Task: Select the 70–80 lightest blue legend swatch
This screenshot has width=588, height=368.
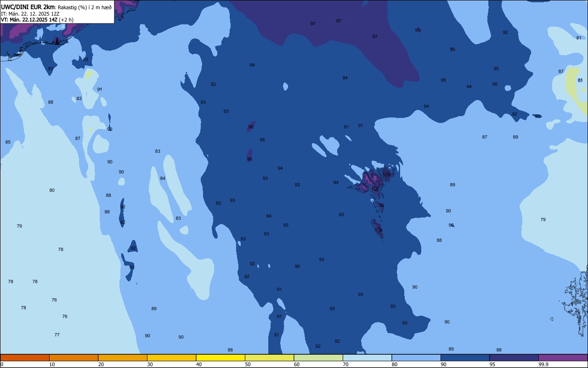Action: pos(367,357)
